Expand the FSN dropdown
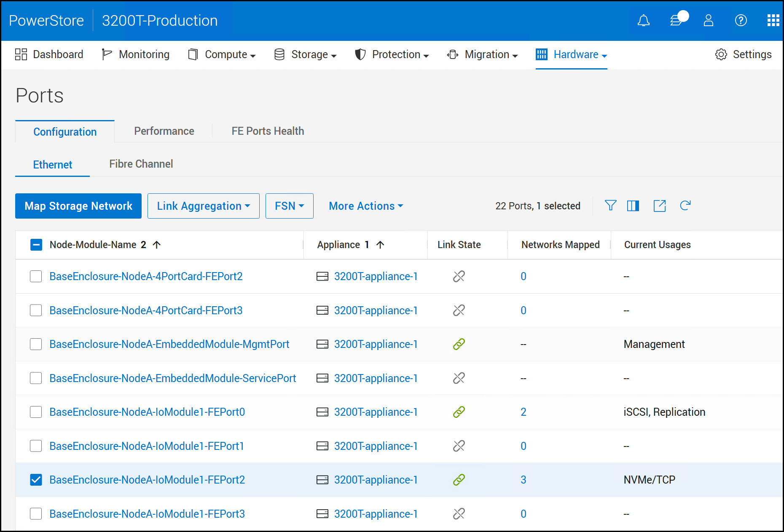 point(290,206)
